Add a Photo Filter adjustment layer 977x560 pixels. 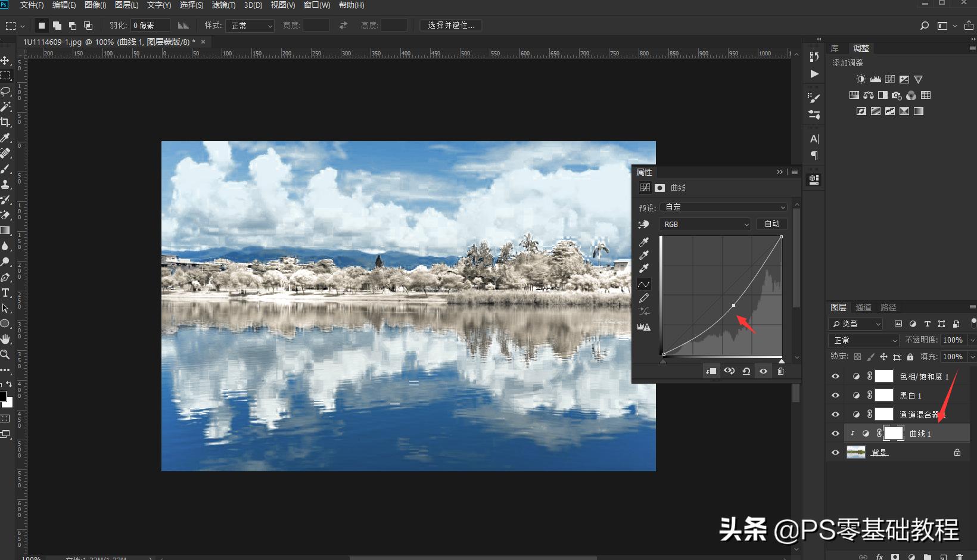(897, 95)
